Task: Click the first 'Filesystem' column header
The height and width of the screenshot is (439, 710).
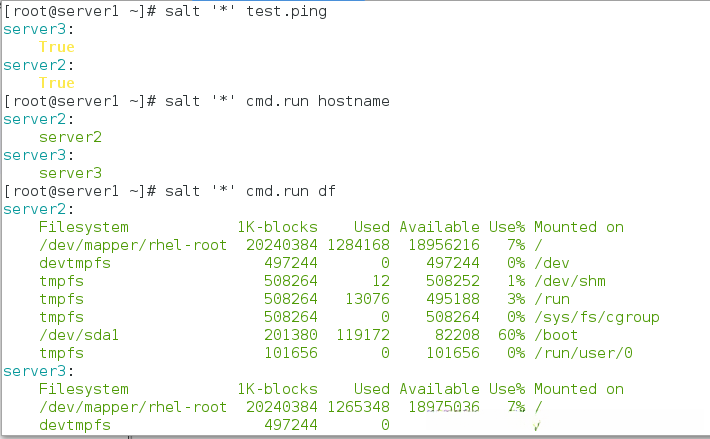Action: [x=83, y=227]
